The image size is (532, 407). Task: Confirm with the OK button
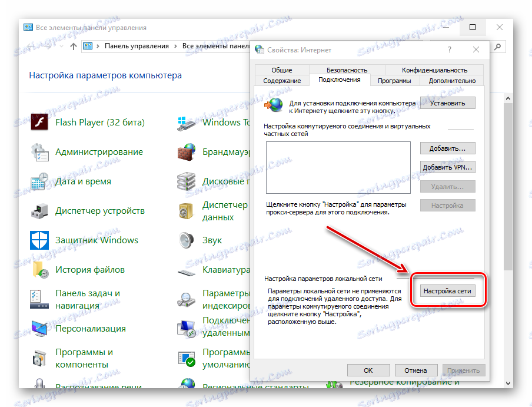[368, 370]
